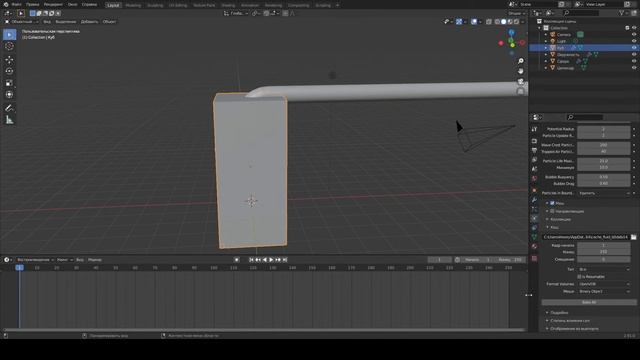Open the Render properties tab icon
The width and height of the screenshot is (640, 360).
pyautogui.click(x=534, y=141)
